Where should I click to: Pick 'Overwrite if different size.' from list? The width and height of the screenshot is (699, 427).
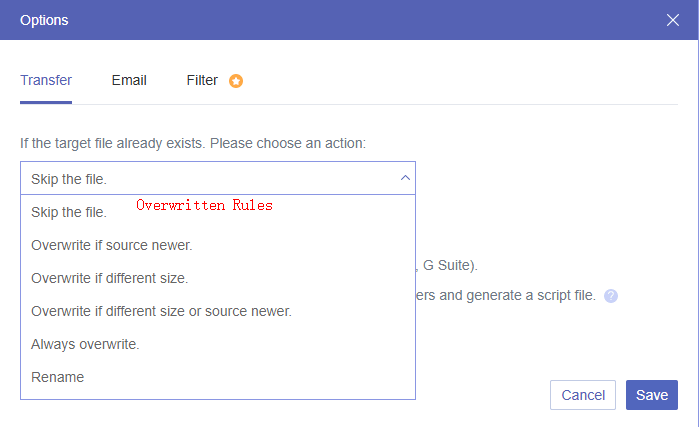coord(110,278)
